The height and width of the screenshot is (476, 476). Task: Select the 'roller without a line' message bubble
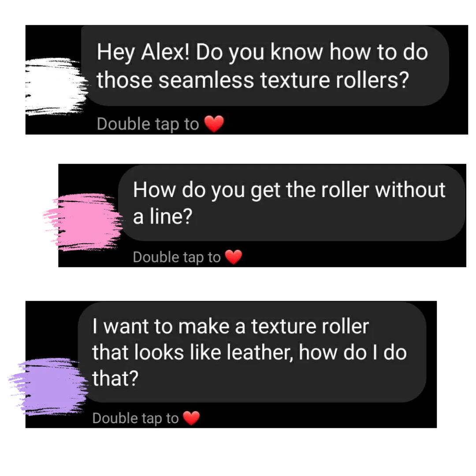pos(291,203)
